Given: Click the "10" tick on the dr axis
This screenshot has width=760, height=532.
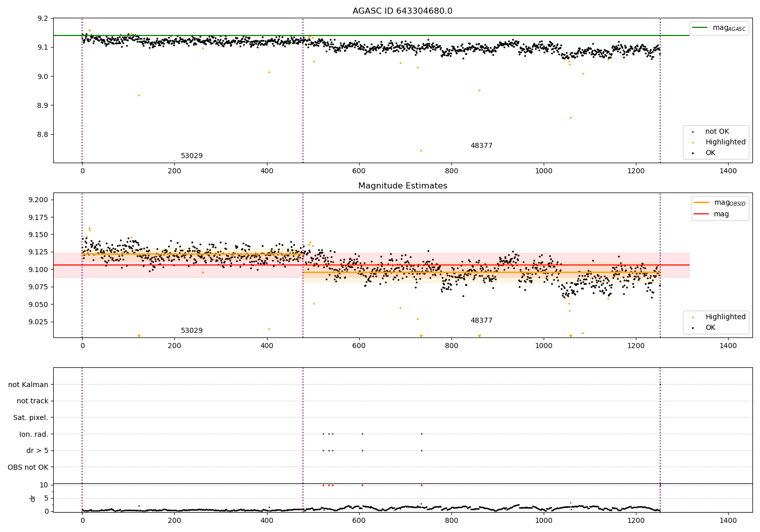Looking at the screenshot, I should [x=44, y=485].
